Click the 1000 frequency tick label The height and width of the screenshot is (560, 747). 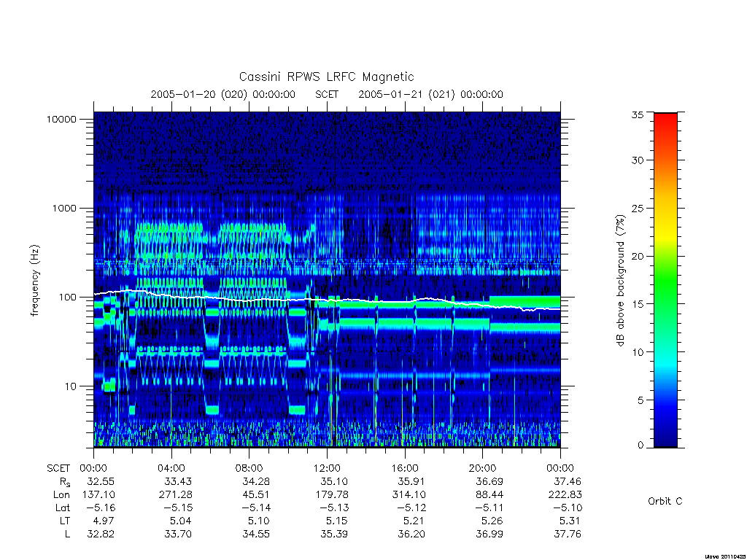64,209
